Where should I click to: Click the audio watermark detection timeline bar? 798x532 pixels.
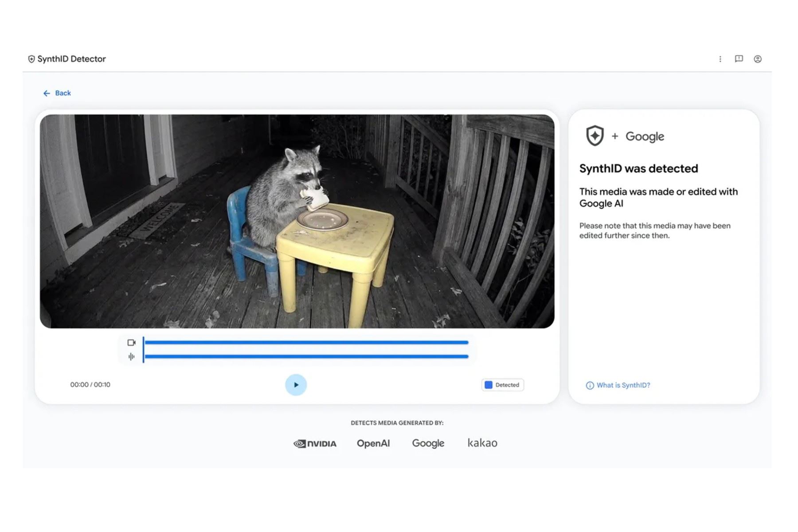point(306,356)
